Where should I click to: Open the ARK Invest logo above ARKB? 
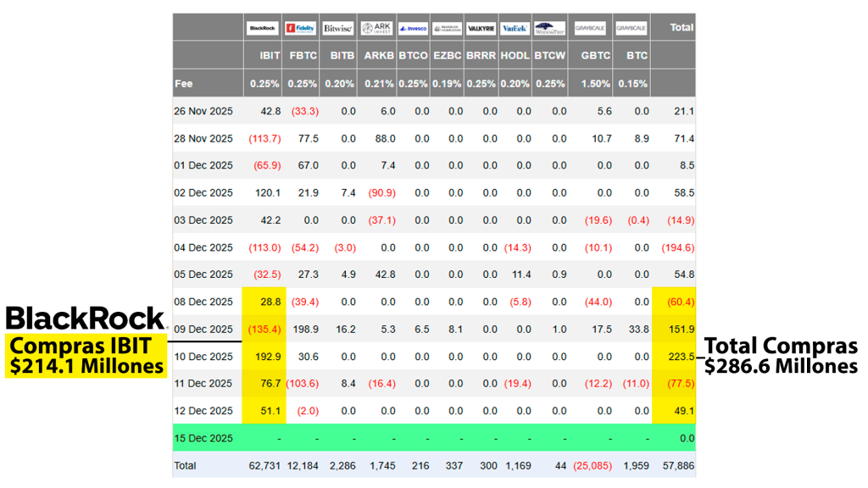376,28
